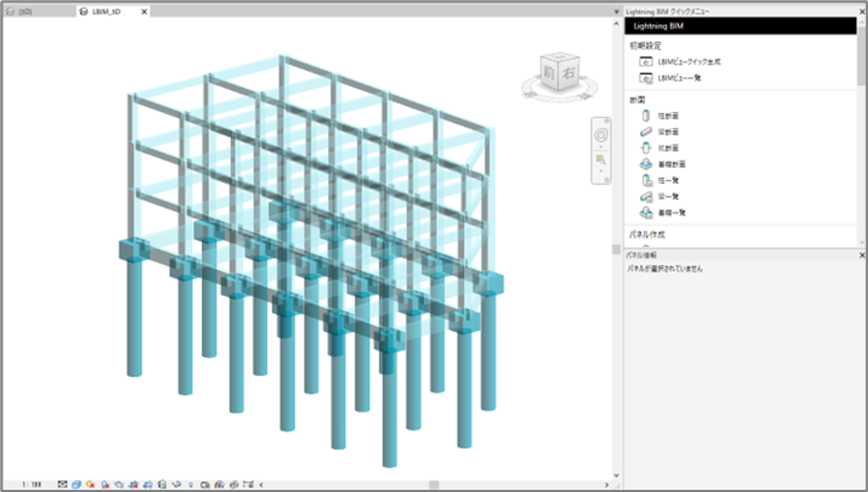The image size is (868, 492).
Task: Toggle the Reveal Constraints icon
Action: pyautogui.click(x=248, y=484)
